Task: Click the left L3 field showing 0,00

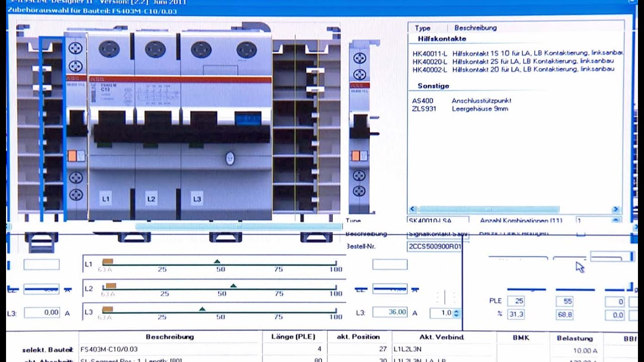Action: click(x=41, y=312)
